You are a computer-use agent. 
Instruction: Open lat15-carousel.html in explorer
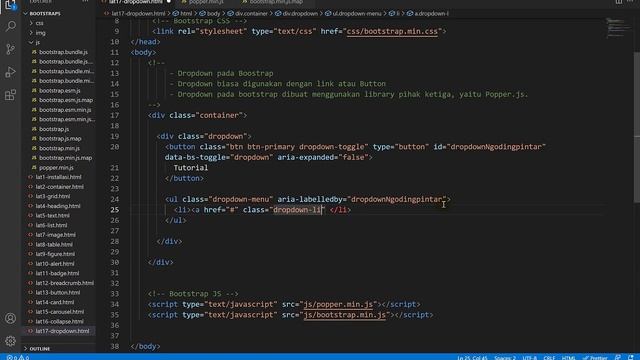tap(60, 312)
